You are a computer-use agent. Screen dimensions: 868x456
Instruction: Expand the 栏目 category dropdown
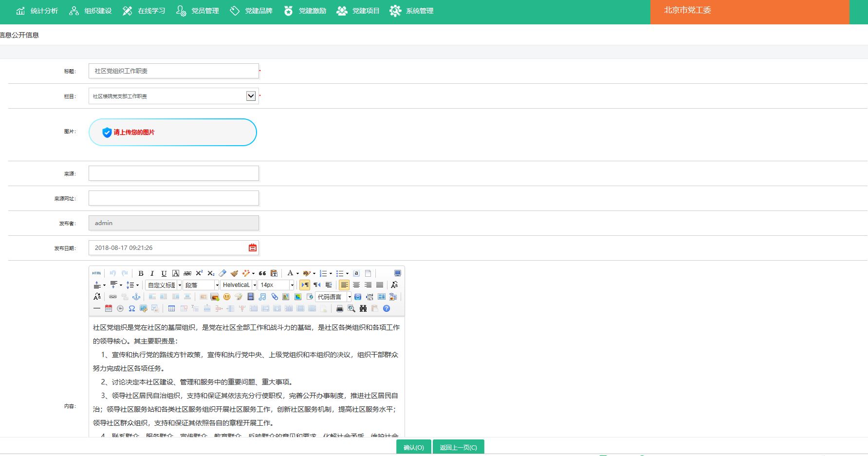[251, 96]
